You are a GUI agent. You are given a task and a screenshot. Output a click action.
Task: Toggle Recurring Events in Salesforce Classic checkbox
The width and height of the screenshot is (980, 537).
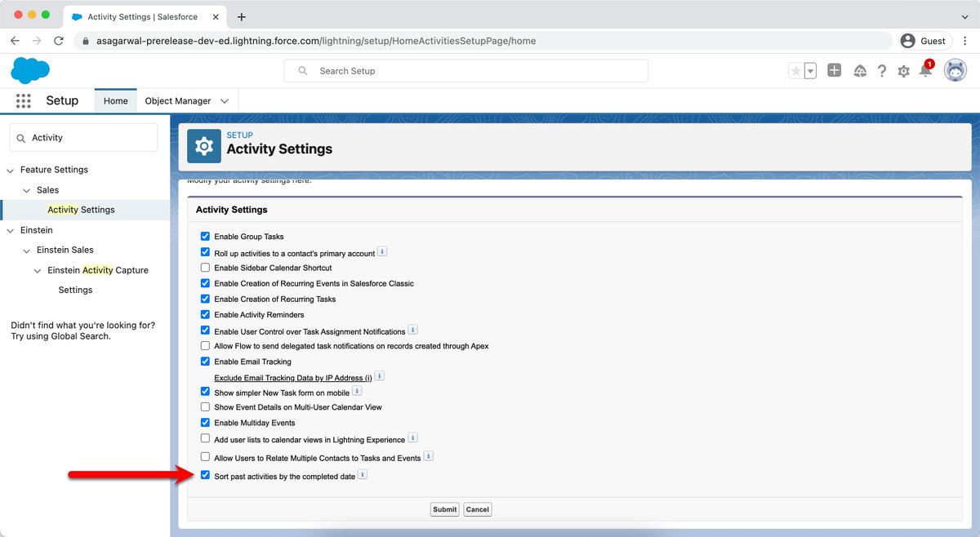coord(205,283)
